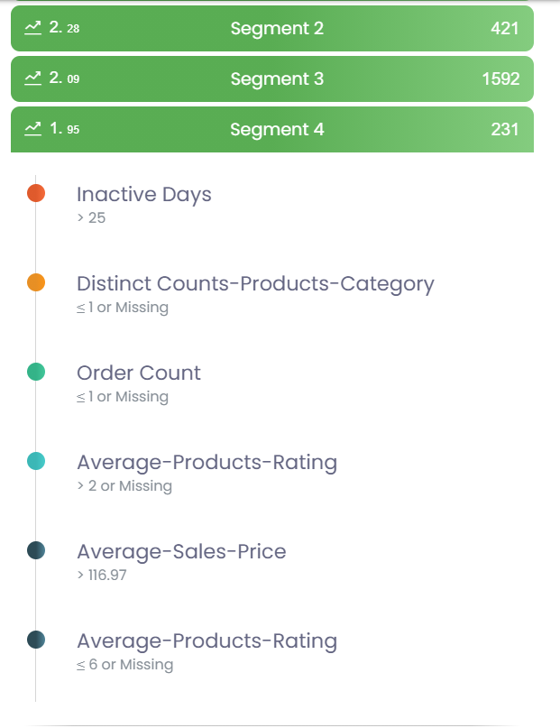Click the trend icon on Segment 3
This screenshot has width=560, height=728.
click(33, 78)
